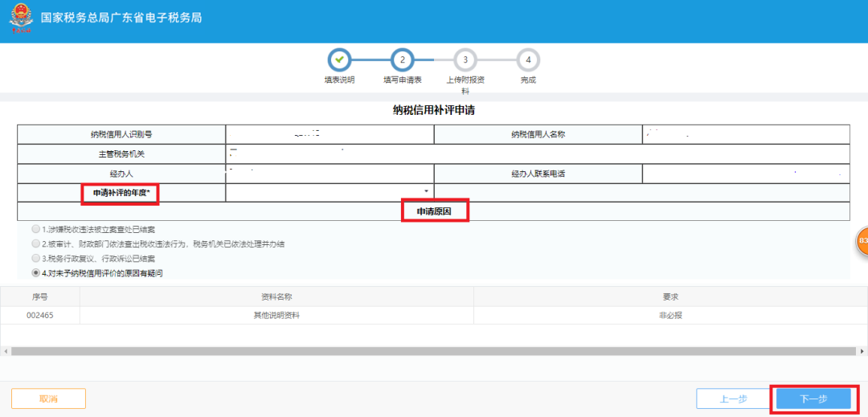Click the 上一步 button
This screenshot has width=868, height=417.
click(x=734, y=399)
